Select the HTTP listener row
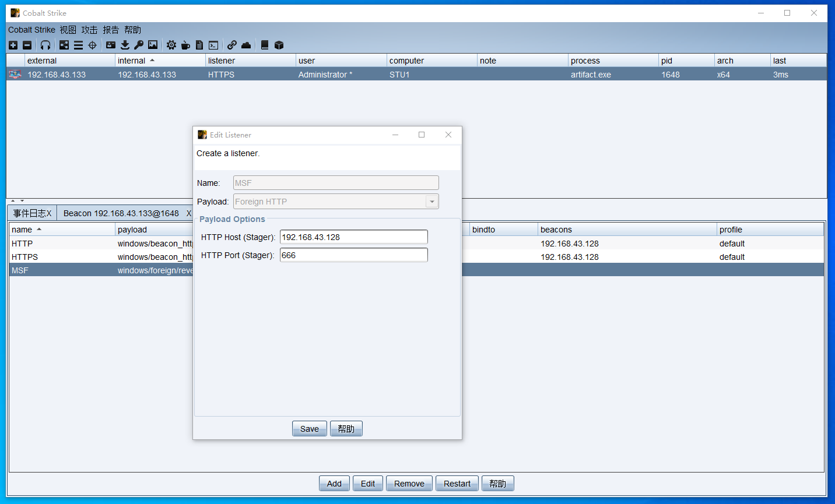This screenshot has width=835, height=504. click(x=416, y=244)
